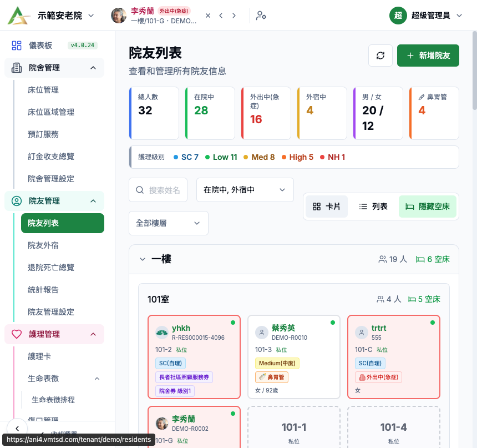The width and height of the screenshot is (477, 448).
Task: Open 床位管理 menu item
Action: pos(43,90)
